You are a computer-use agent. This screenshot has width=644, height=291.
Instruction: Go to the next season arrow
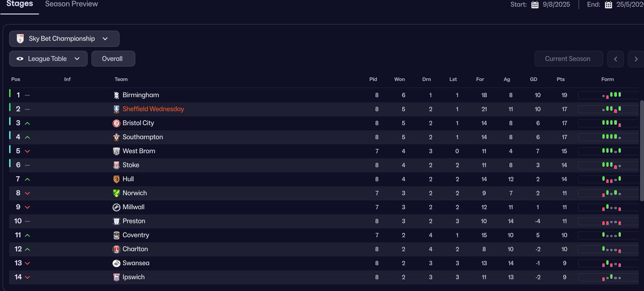[x=636, y=59]
